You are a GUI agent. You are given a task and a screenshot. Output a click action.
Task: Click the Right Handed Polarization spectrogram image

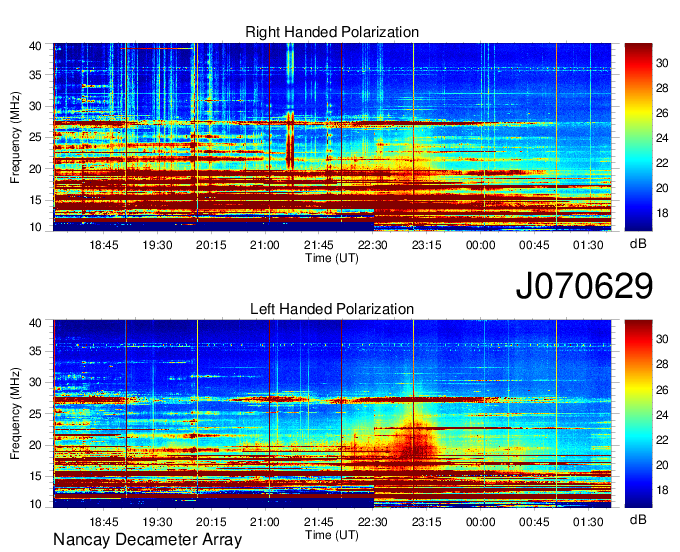[332, 137]
